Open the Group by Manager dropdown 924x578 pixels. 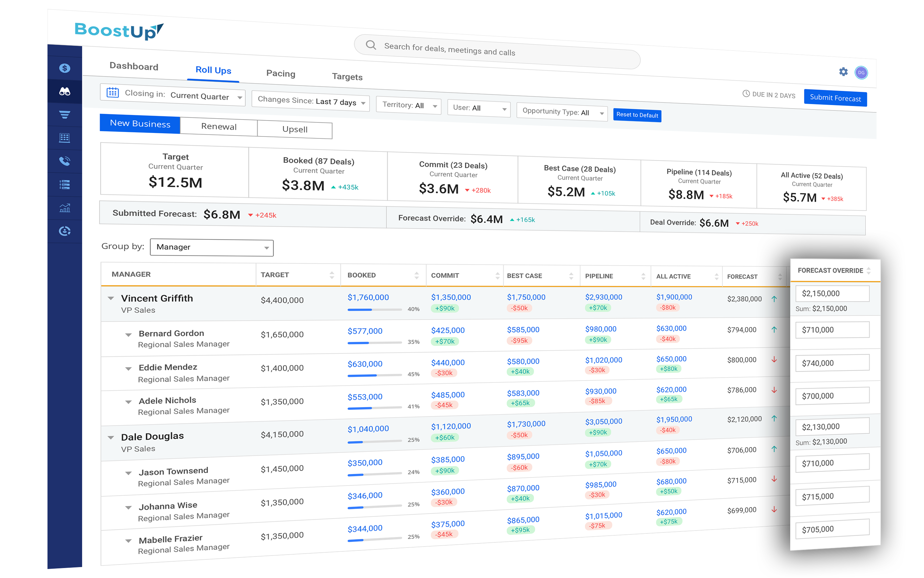click(211, 247)
